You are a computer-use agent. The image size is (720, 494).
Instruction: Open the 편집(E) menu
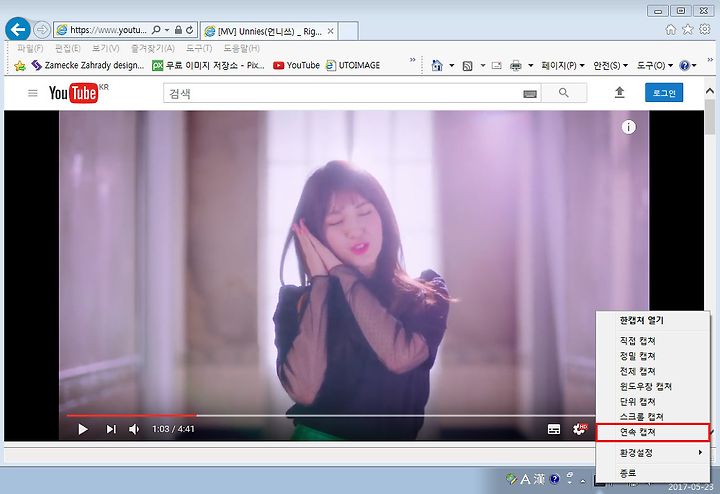tap(68, 48)
